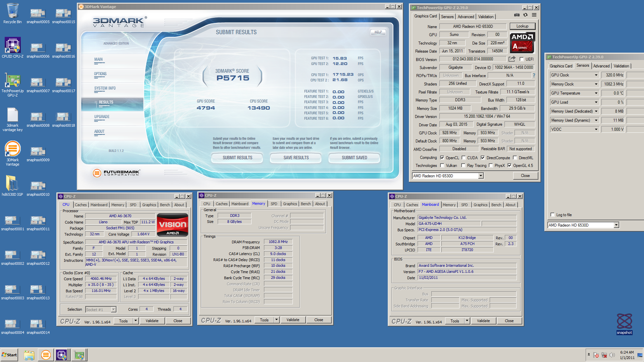Open the snapshot tool icon on desktop
Image resolution: width=644 pixels, height=362 pixels.
pos(624,324)
